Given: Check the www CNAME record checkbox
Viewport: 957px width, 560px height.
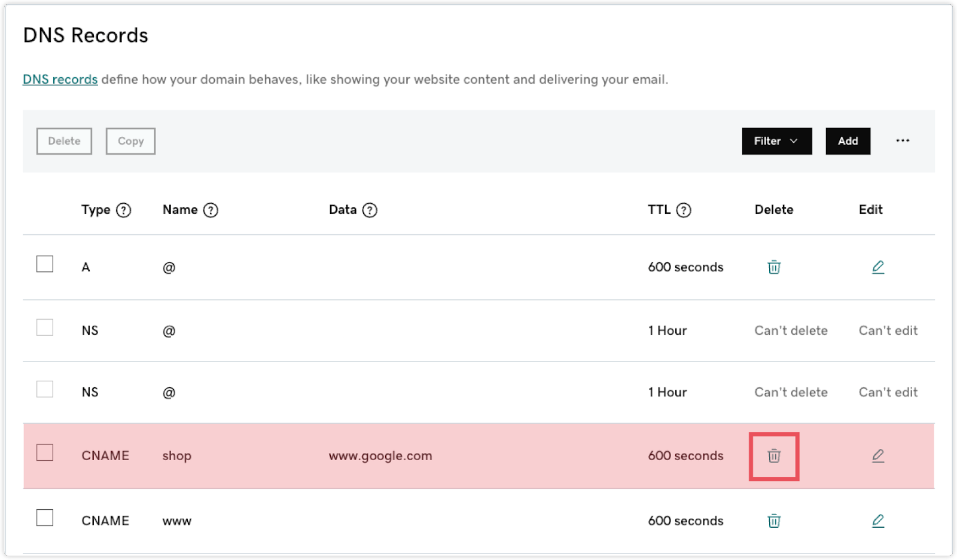Looking at the screenshot, I should click(45, 518).
